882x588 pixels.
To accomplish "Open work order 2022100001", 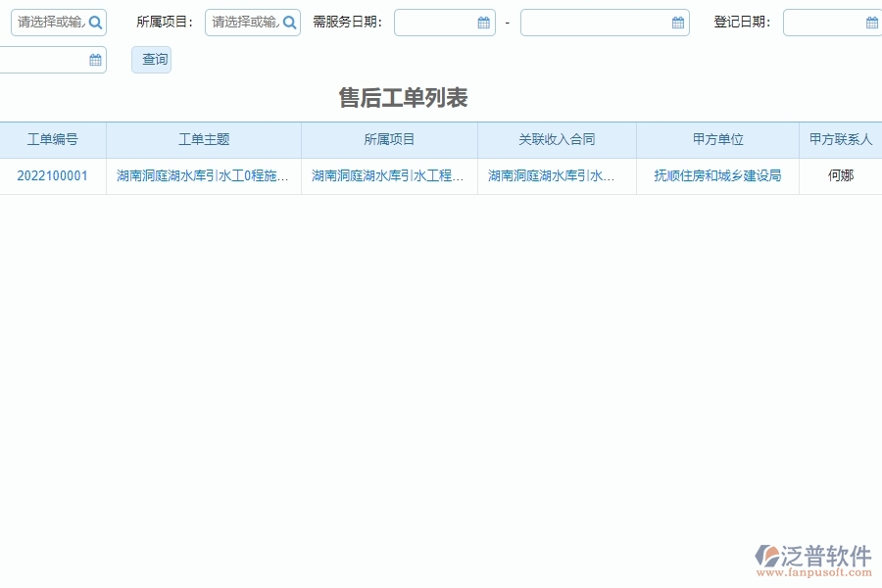I will 54,176.
